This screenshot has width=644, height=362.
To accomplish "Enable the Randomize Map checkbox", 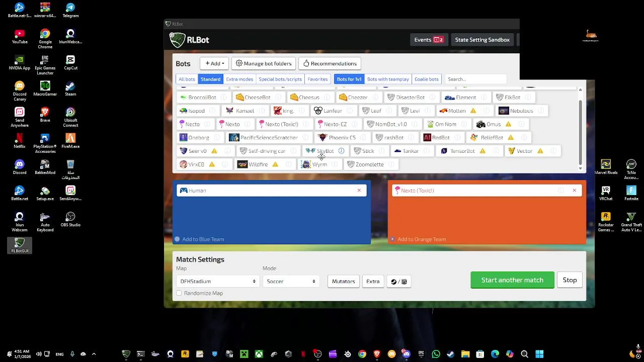I will tap(179, 293).
